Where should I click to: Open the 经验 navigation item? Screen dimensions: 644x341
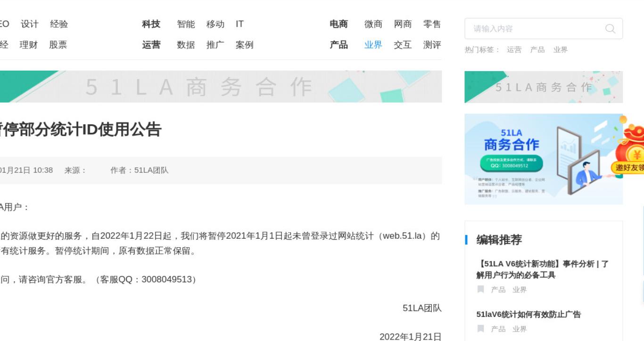point(59,24)
